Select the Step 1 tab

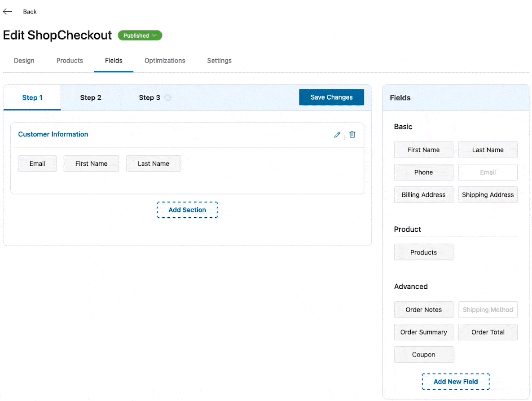[32, 97]
